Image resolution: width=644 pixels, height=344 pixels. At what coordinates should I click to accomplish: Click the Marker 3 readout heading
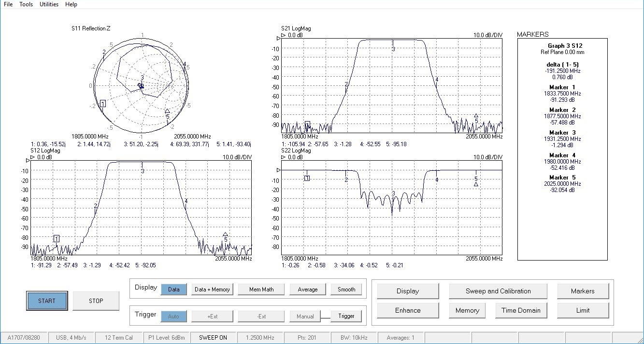[562, 133]
